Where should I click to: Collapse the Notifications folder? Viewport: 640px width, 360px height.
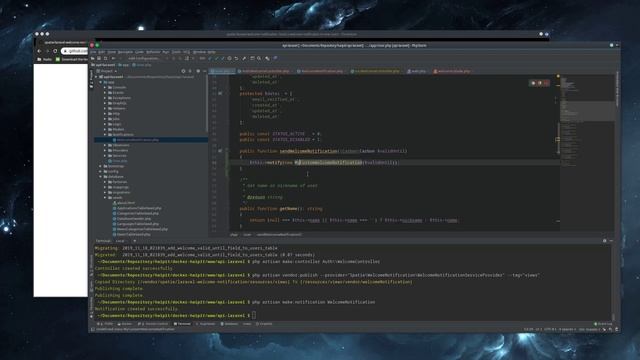click(x=105, y=134)
